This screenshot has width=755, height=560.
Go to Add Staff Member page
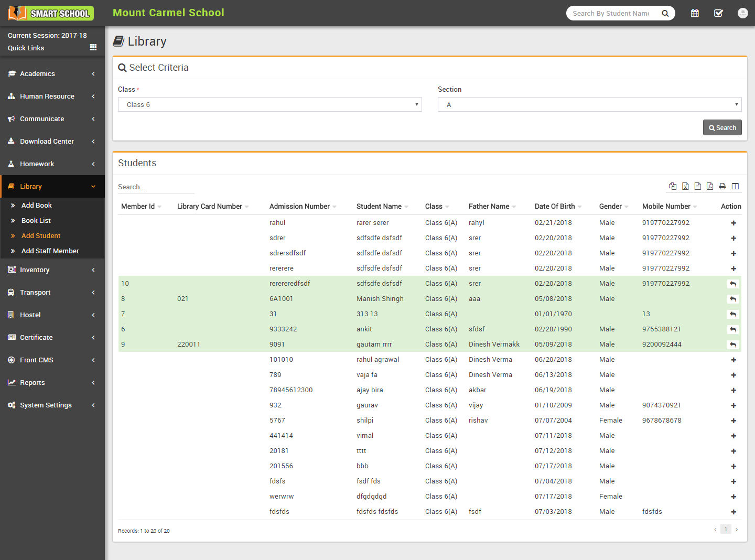pyautogui.click(x=50, y=251)
